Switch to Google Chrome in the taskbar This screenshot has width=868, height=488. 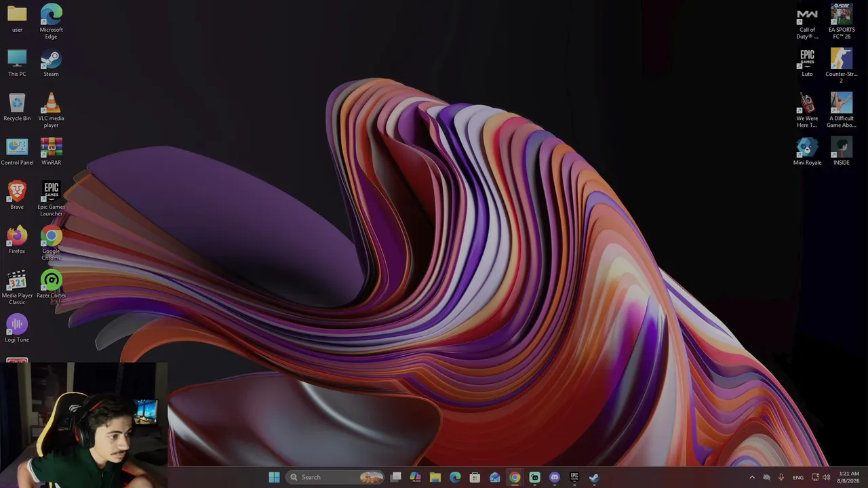515,477
